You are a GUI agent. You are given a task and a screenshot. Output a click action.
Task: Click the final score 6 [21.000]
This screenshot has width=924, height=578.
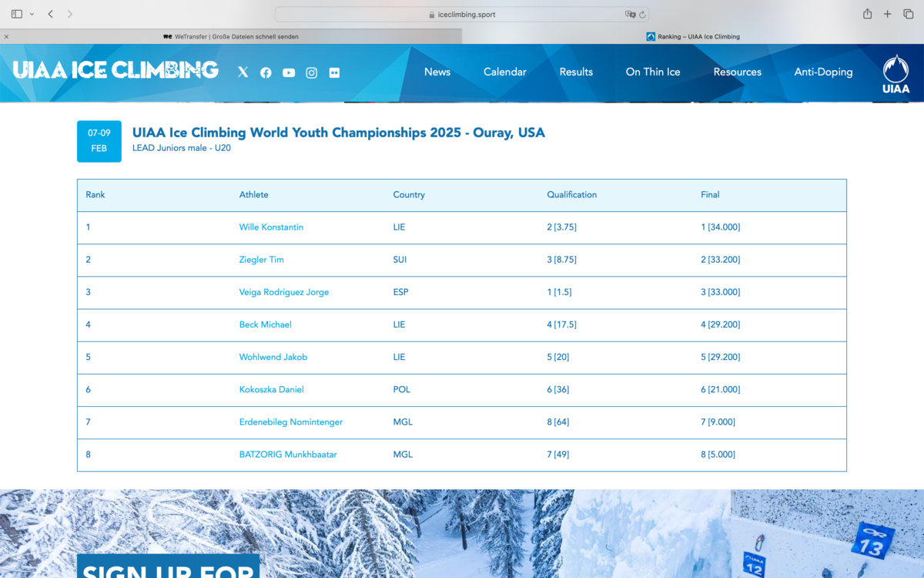coord(721,389)
